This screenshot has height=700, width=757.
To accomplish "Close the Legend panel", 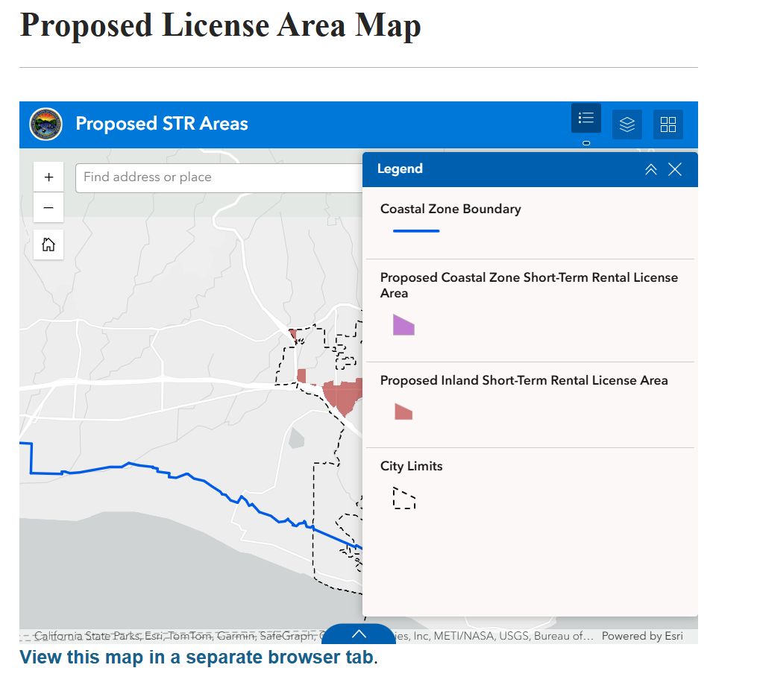I will (x=675, y=169).
